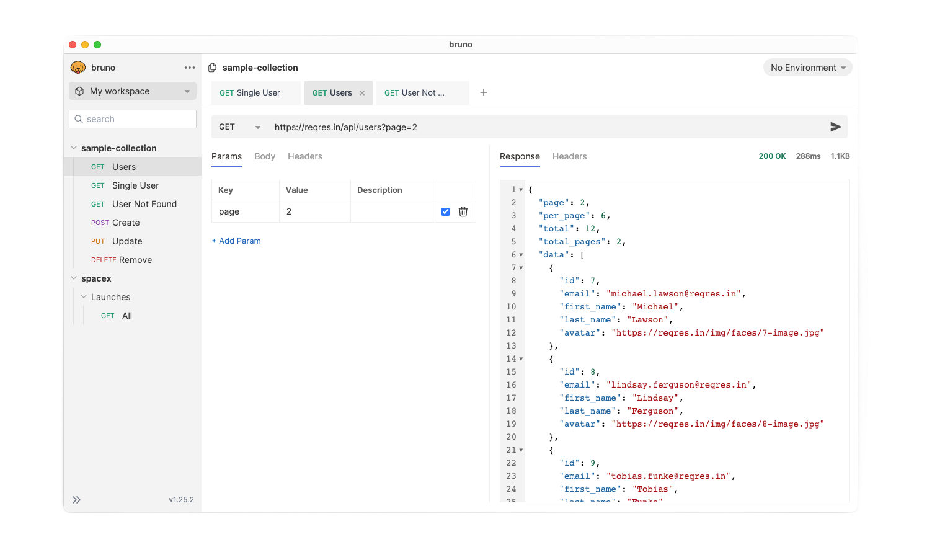Show the response Headers tab

pos(569,156)
